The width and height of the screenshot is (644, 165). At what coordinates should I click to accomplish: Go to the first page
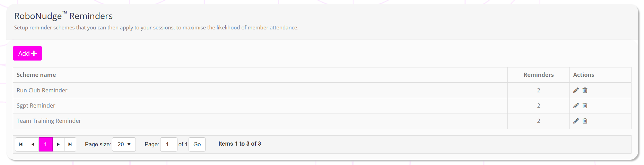point(21,144)
